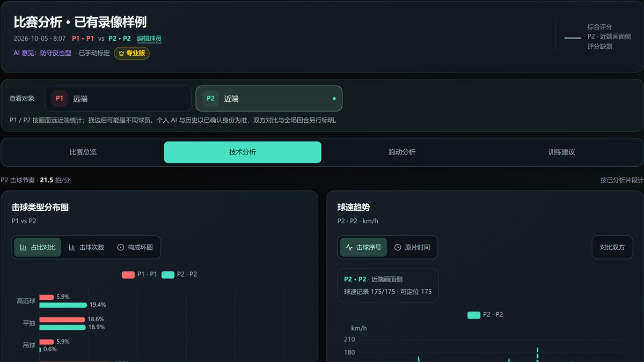Click the 平抽 P2 bar at 18.9%

coord(62,327)
